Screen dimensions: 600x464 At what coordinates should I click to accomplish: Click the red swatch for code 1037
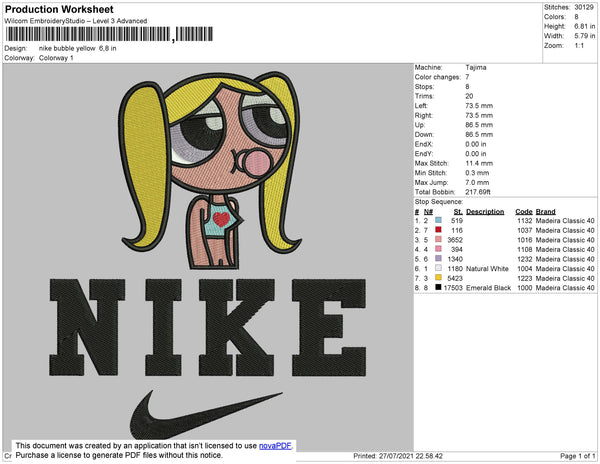pyautogui.click(x=438, y=230)
